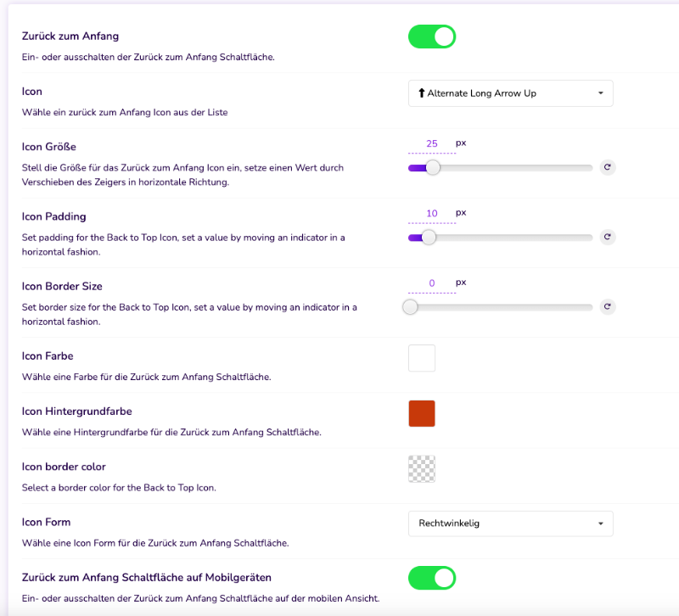This screenshot has width=679, height=616.
Task: Disable Zurück zum Anfang on Mobilgeräten toggle
Action: [x=432, y=578]
